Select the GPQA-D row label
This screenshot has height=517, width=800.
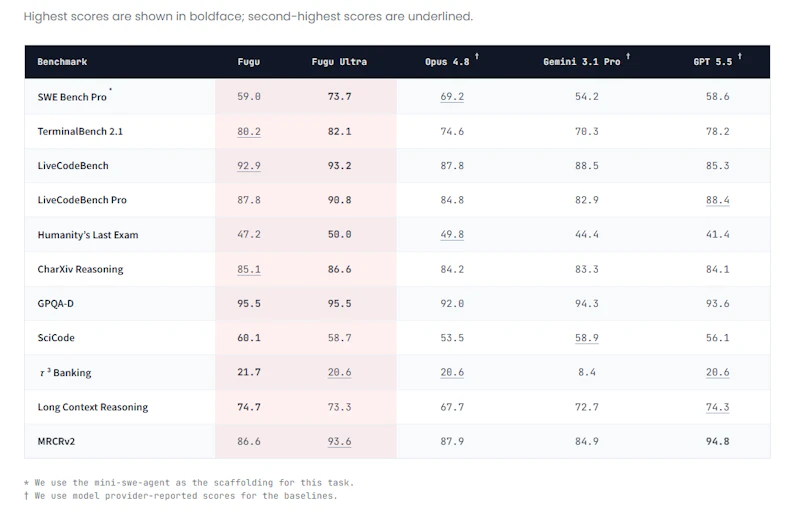click(x=56, y=304)
